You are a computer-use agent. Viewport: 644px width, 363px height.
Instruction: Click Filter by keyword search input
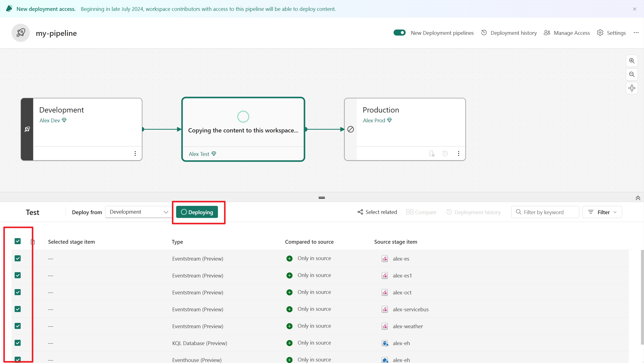[544, 212]
